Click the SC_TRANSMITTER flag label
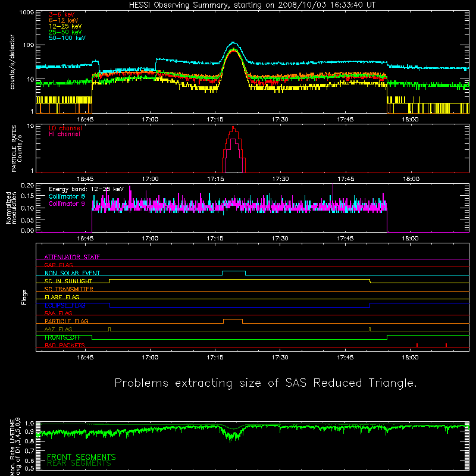 pos(68,289)
